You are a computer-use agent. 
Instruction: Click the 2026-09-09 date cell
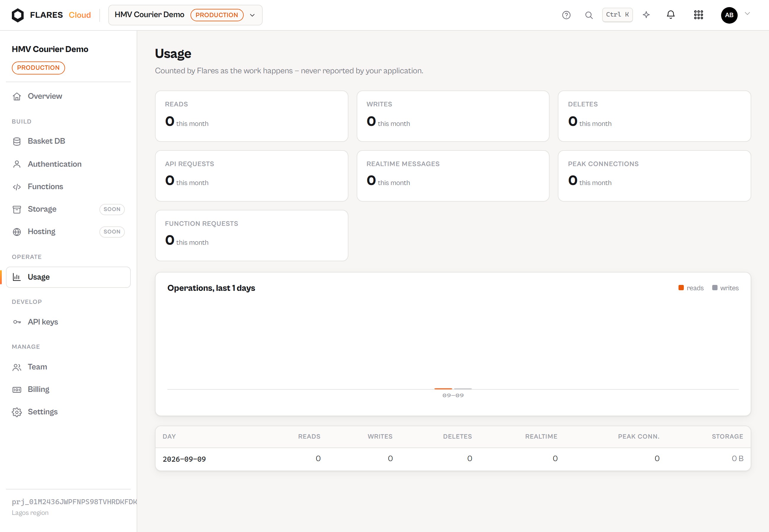[x=184, y=459]
